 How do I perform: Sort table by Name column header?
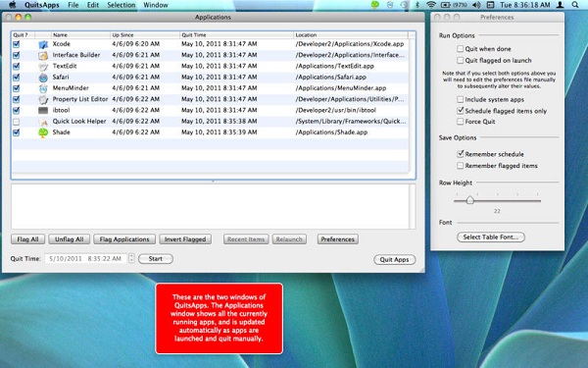[80, 35]
